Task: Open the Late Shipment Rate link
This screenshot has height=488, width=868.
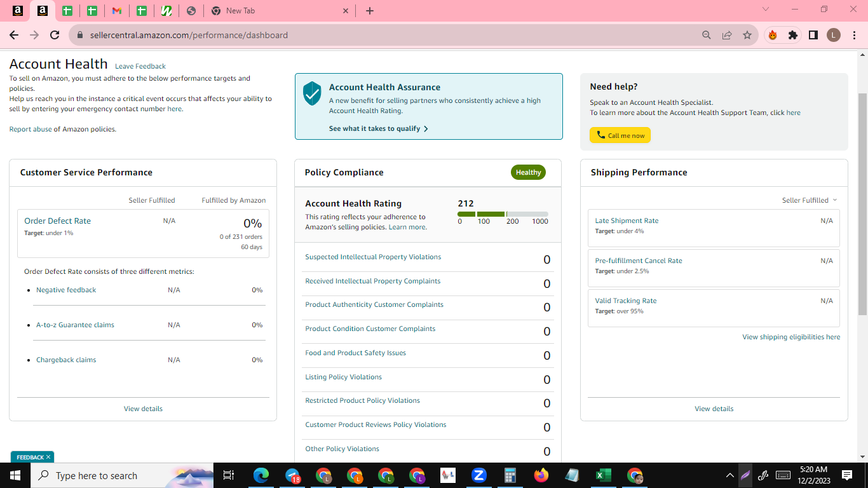Action: coord(627,220)
